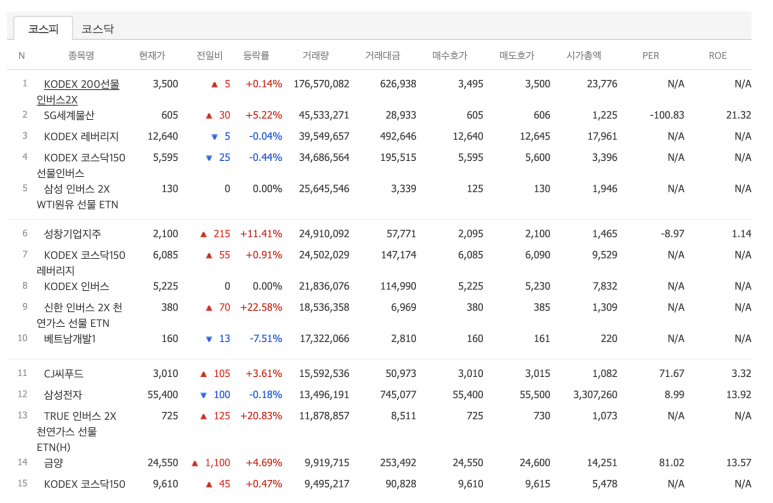This screenshot has height=503, width=773.
Task: Click the 81.02 PER value
Action: coord(671,463)
